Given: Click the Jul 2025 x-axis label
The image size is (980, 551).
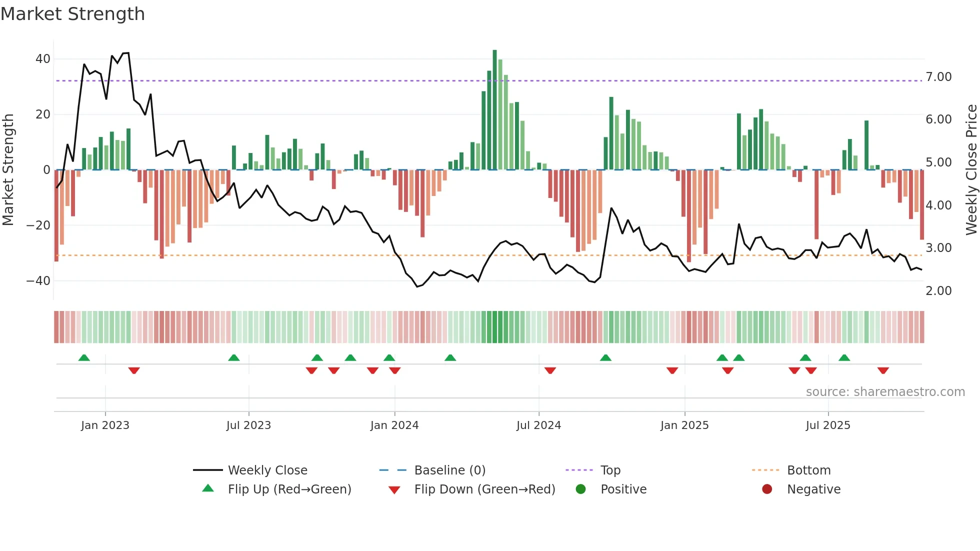Looking at the screenshot, I should point(828,425).
